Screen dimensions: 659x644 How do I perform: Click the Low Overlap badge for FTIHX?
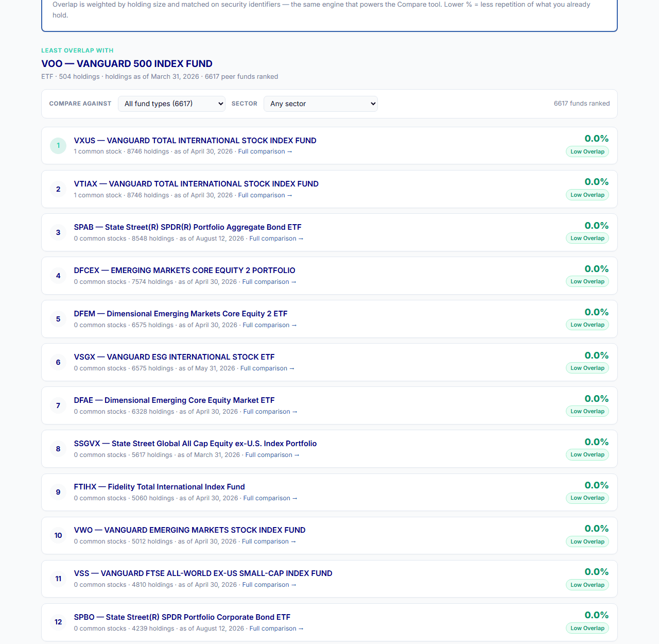click(x=587, y=498)
